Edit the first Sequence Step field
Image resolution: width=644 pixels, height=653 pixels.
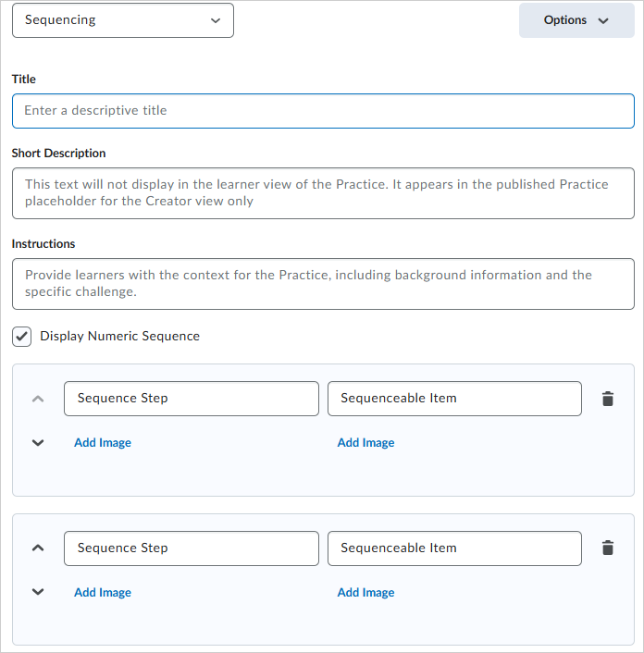coord(192,399)
